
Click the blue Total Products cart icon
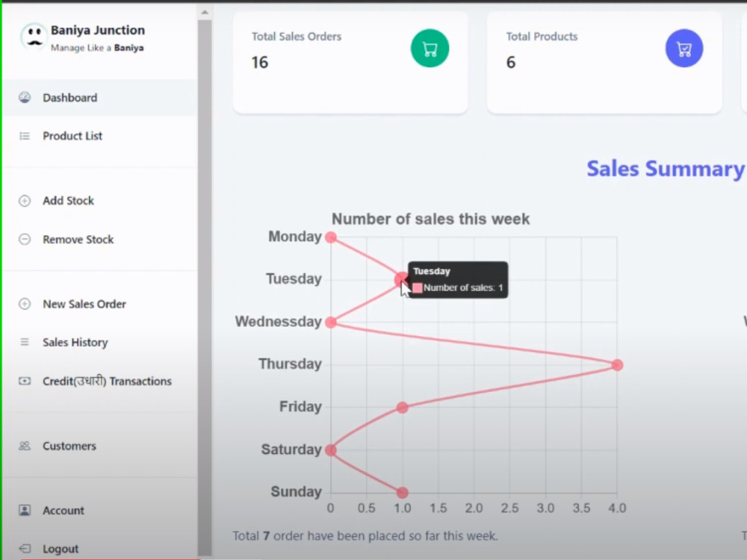[x=684, y=48]
